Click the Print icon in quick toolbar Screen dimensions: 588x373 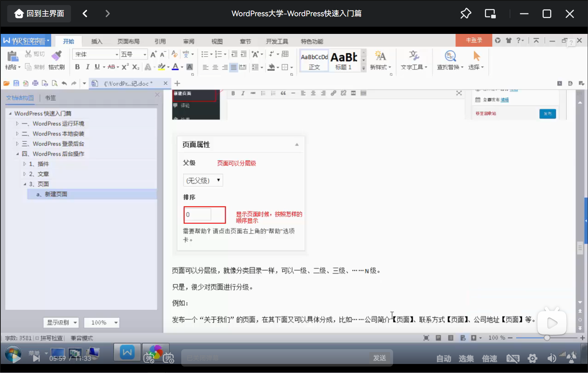point(35,83)
